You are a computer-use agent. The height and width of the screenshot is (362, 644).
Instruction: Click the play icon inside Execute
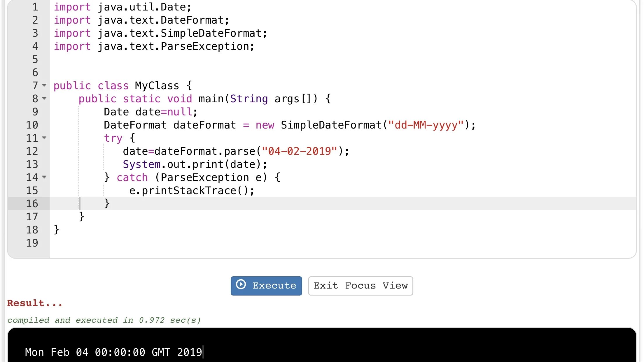coord(241,284)
